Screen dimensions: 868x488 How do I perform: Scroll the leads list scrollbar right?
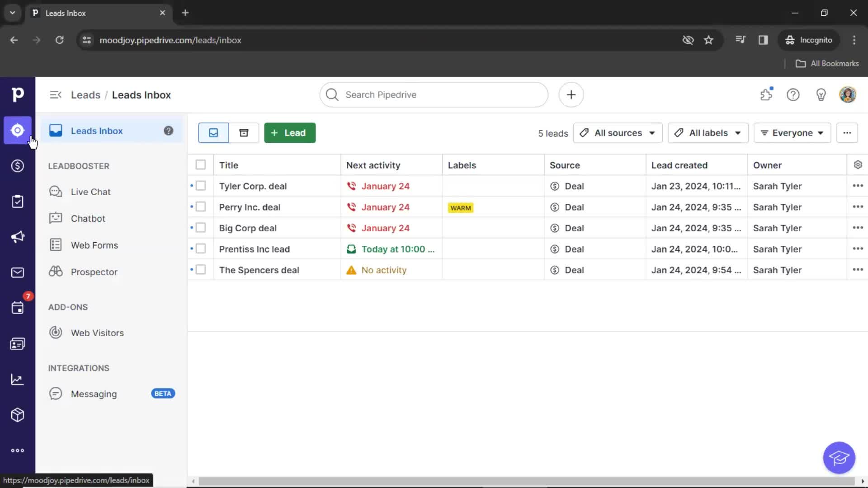coord(863,481)
